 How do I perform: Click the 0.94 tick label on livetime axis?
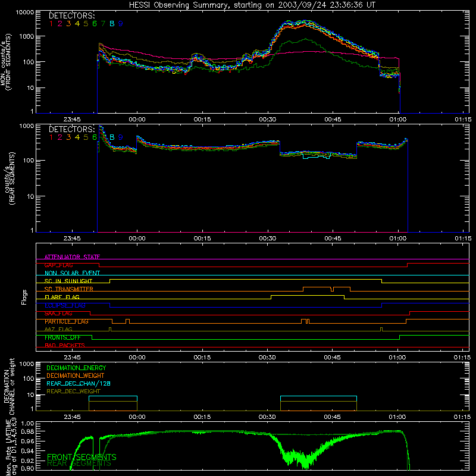point(27,450)
